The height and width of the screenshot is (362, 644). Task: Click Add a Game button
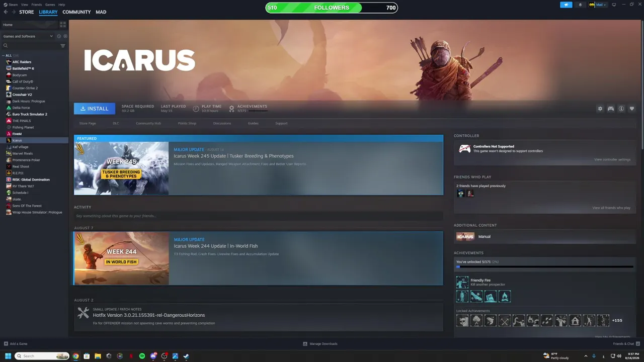coord(16,344)
